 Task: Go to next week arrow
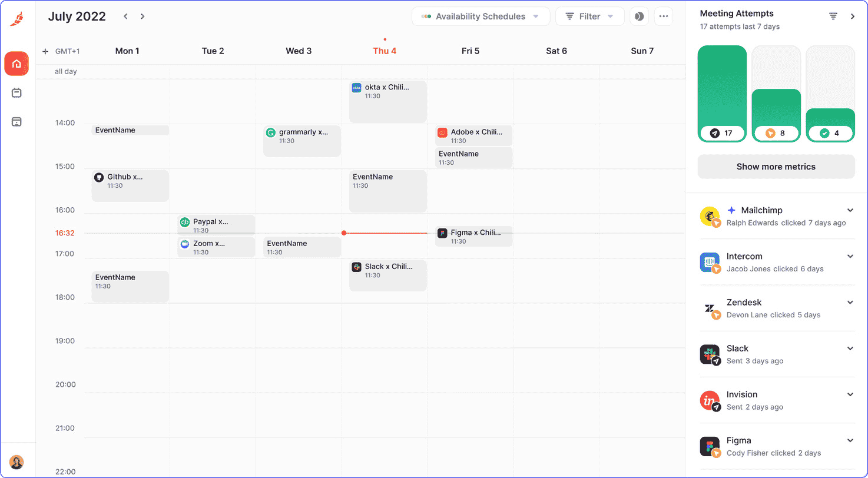click(x=143, y=16)
